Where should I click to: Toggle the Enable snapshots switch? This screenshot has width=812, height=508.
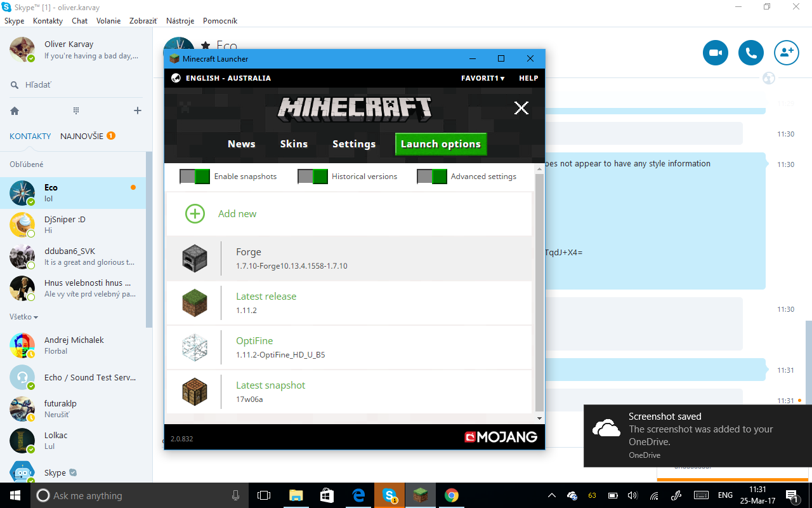(194, 177)
